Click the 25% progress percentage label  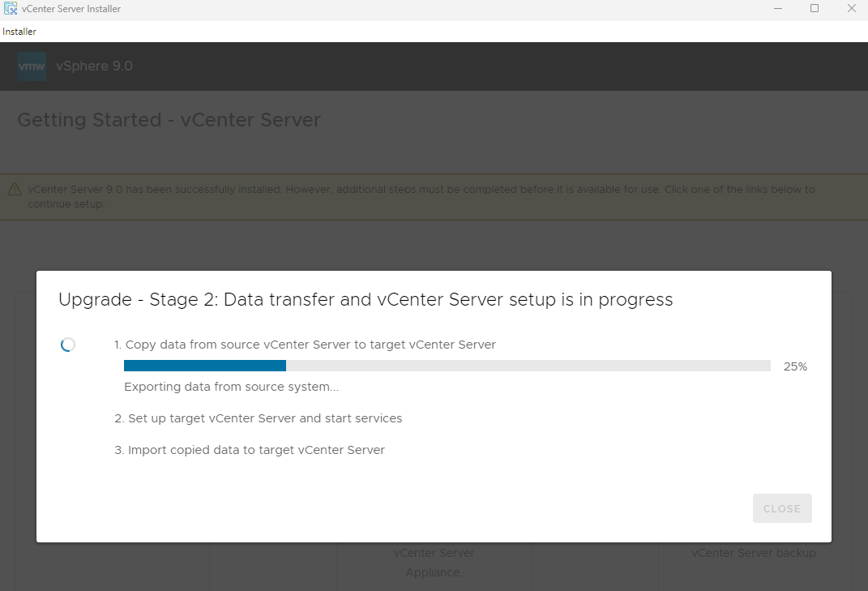pos(795,366)
